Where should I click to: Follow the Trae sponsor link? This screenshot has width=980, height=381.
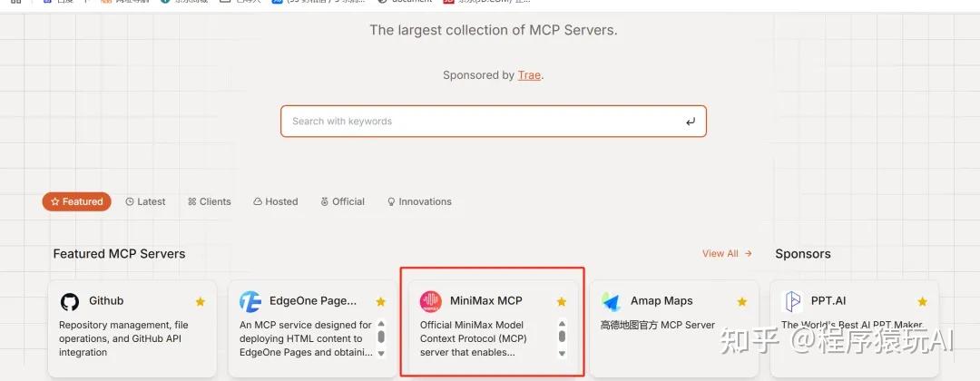pos(529,75)
